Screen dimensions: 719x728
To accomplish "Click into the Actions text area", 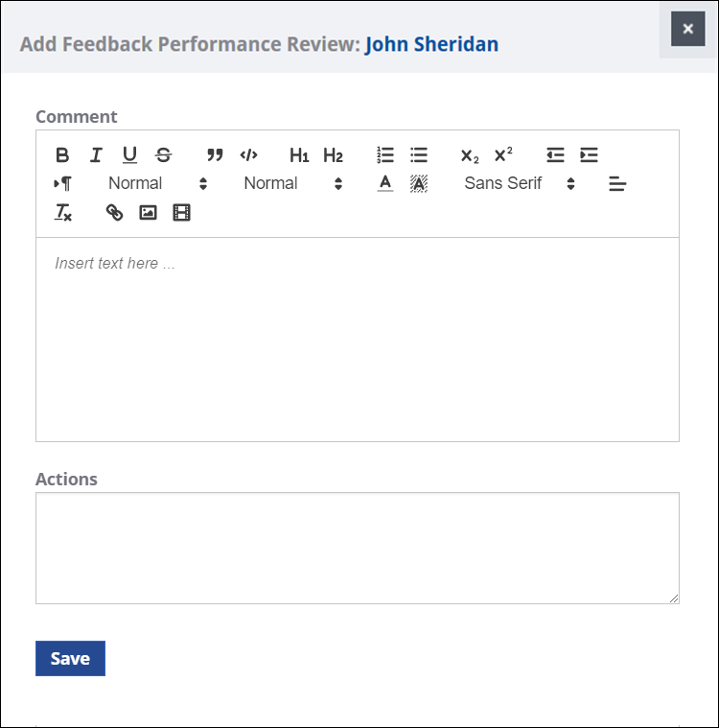I will (x=357, y=548).
